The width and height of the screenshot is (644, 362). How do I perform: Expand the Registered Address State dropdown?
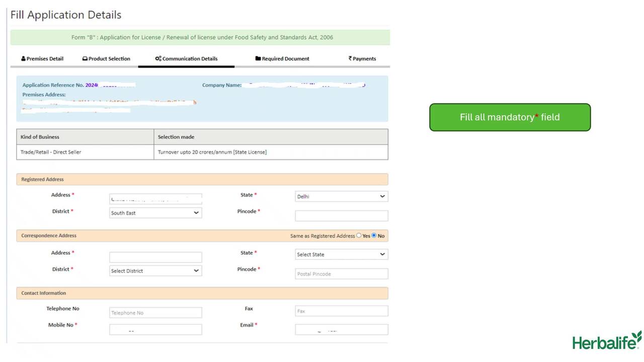341,197
